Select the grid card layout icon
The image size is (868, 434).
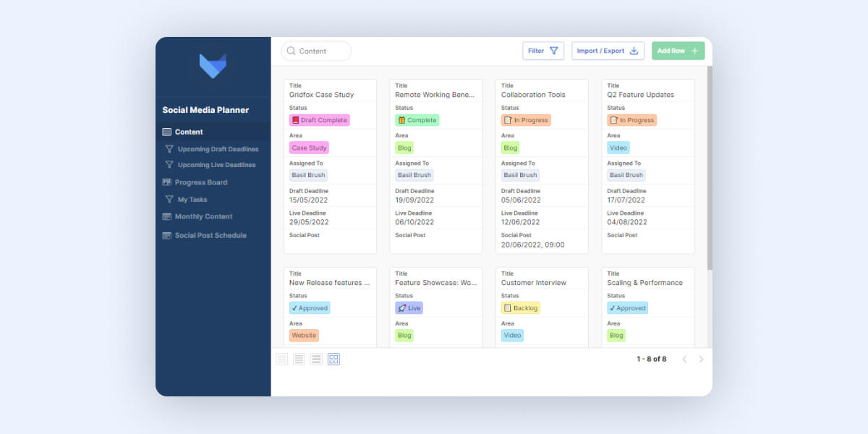click(x=333, y=358)
